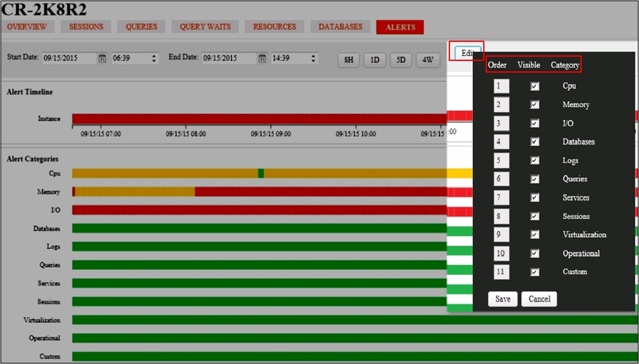
Task: Click the Sessions green alert bar
Action: point(259,302)
